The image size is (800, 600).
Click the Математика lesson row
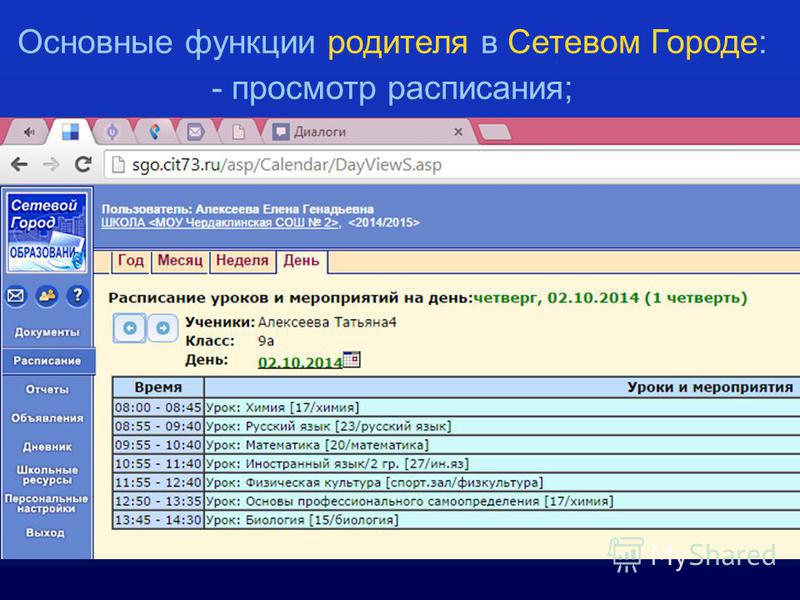502,445
